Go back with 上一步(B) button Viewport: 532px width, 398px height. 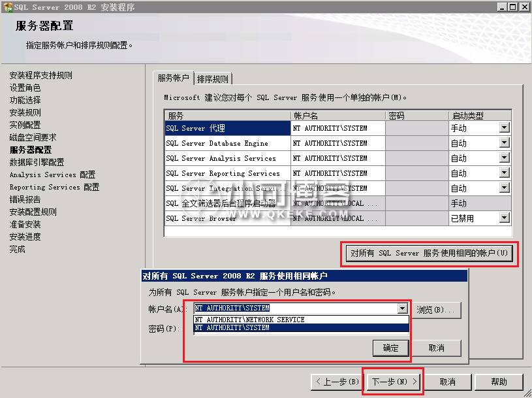[337, 382]
